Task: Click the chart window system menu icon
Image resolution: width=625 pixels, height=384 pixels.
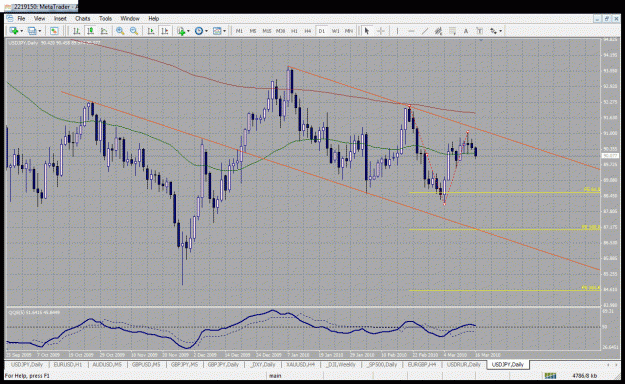Action: tap(9, 18)
